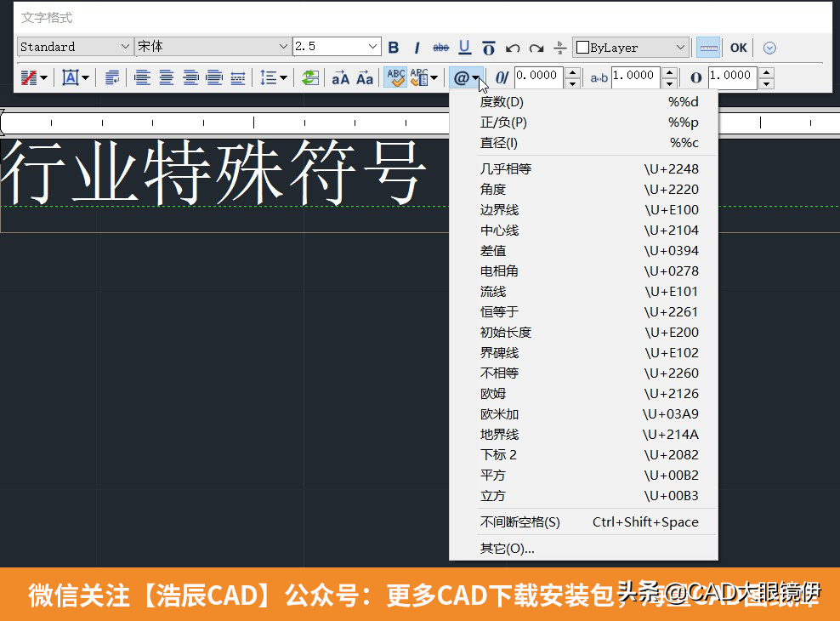Choose 边界线 symbol

coord(583,209)
